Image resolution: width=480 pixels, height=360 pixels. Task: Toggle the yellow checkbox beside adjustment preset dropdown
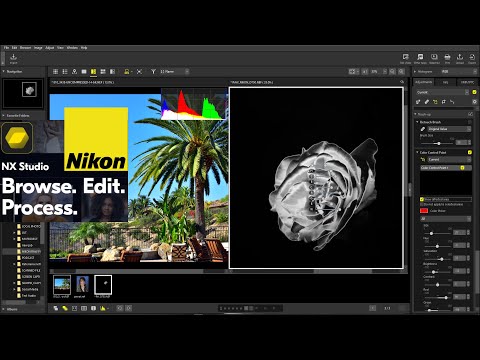click(x=474, y=92)
